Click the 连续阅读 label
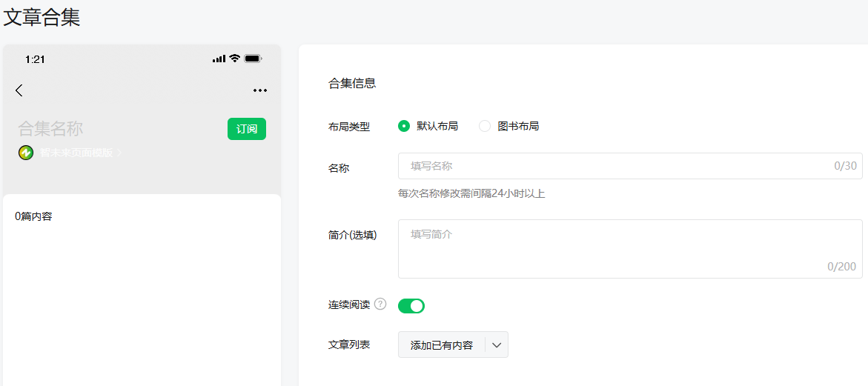The image size is (868, 386). click(349, 305)
